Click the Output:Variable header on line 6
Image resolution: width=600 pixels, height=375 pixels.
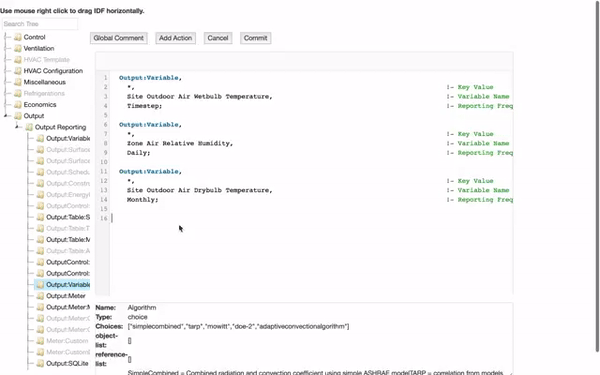coord(150,125)
